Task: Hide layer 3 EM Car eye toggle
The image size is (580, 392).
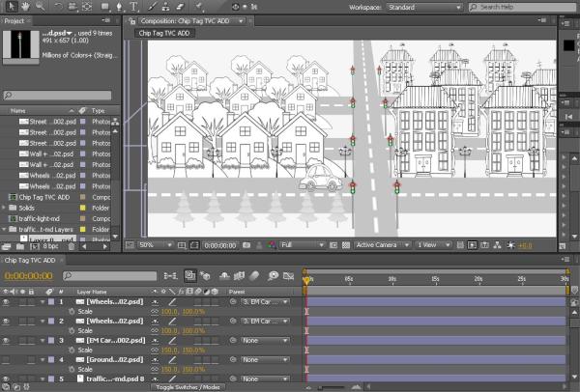Action: coord(6,340)
